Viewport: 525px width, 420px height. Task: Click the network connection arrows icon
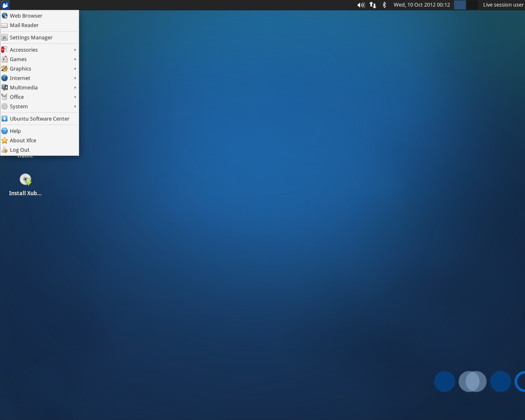point(373,5)
